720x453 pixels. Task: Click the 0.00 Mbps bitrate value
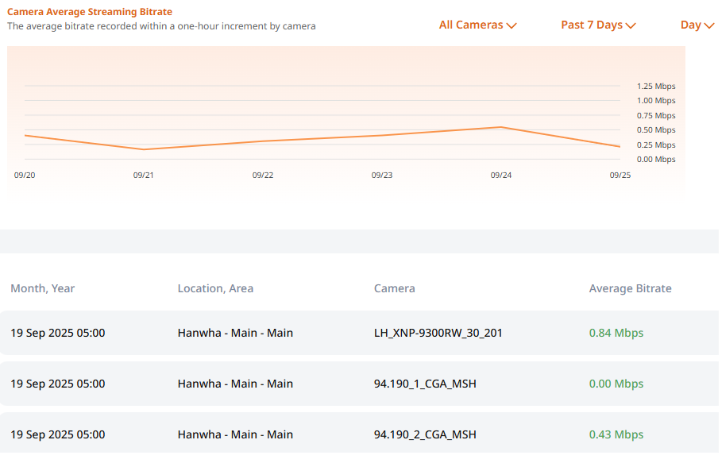click(x=616, y=384)
